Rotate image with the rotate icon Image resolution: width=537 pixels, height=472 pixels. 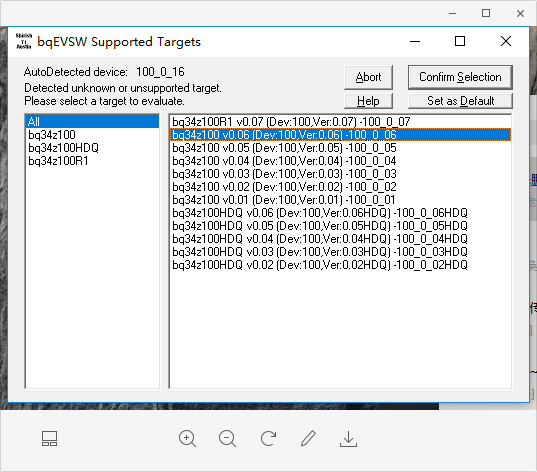pos(268,439)
